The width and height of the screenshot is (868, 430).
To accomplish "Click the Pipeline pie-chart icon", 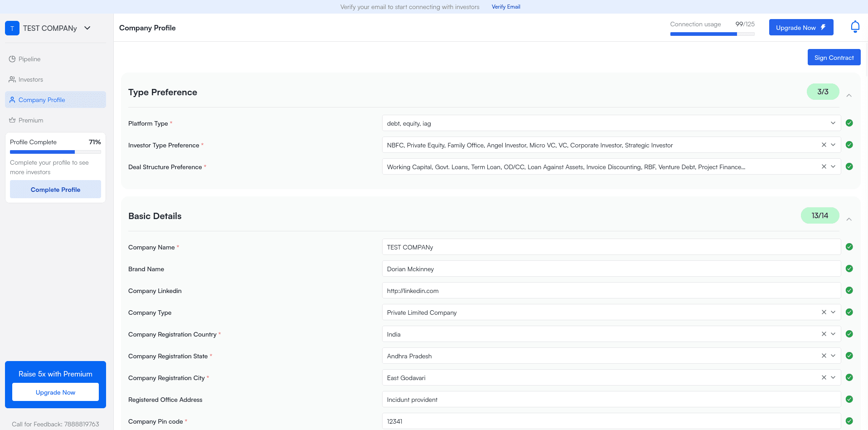I will [12, 59].
